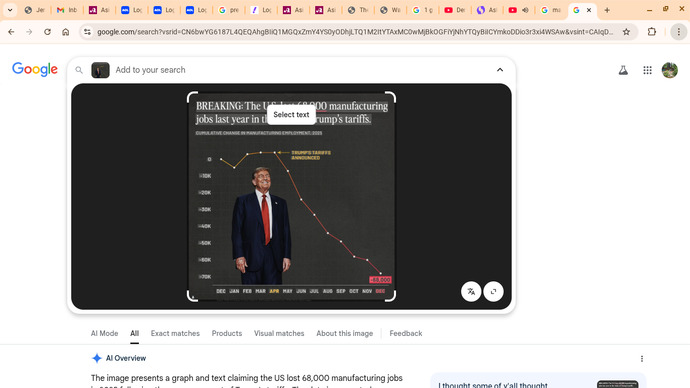Click the BREAKING headline text in image
Viewport: 690px width, 388px height.
pyautogui.click(x=292, y=112)
